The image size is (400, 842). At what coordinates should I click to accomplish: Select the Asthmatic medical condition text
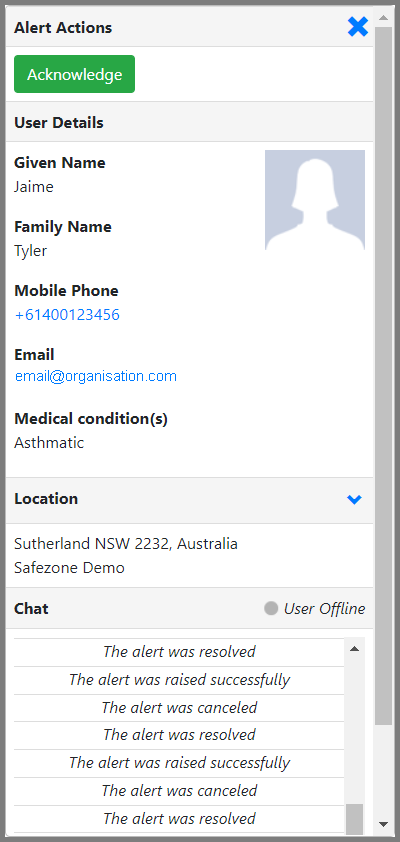tap(49, 443)
